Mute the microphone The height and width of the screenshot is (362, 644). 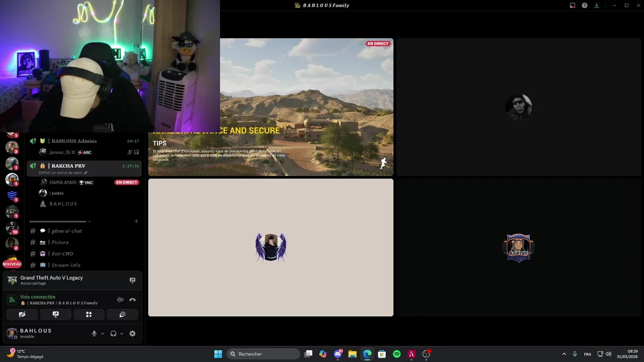(x=94, y=333)
